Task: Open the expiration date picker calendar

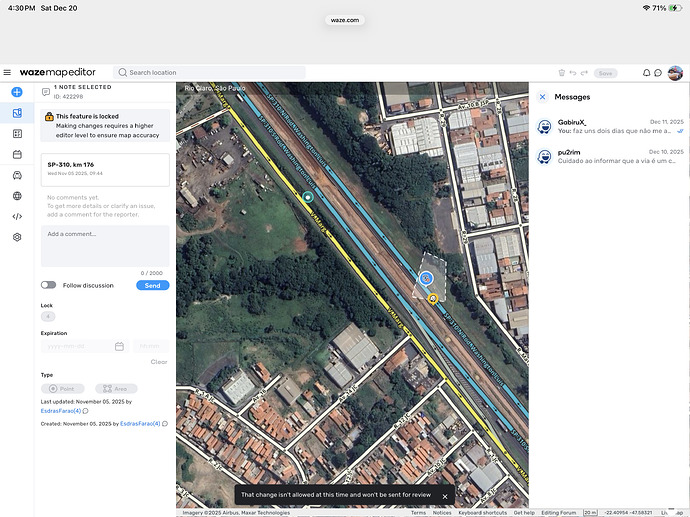Action: pyautogui.click(x=119, y=346)
